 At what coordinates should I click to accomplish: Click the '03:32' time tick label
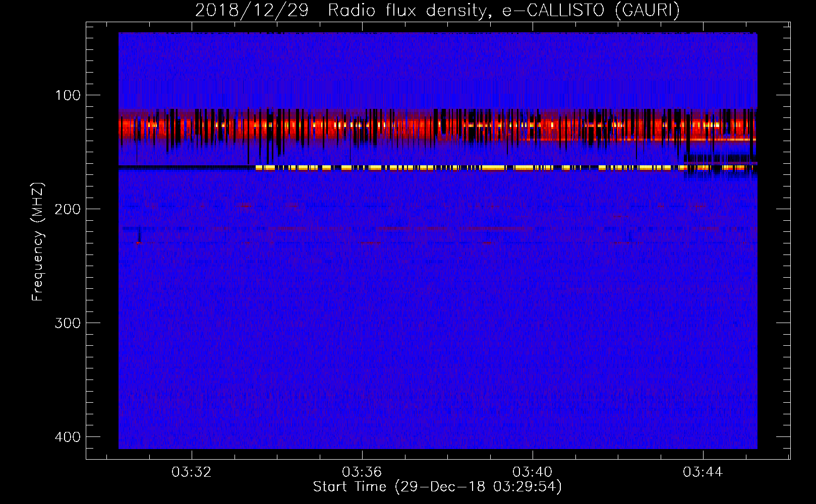[x=192, y=472]
